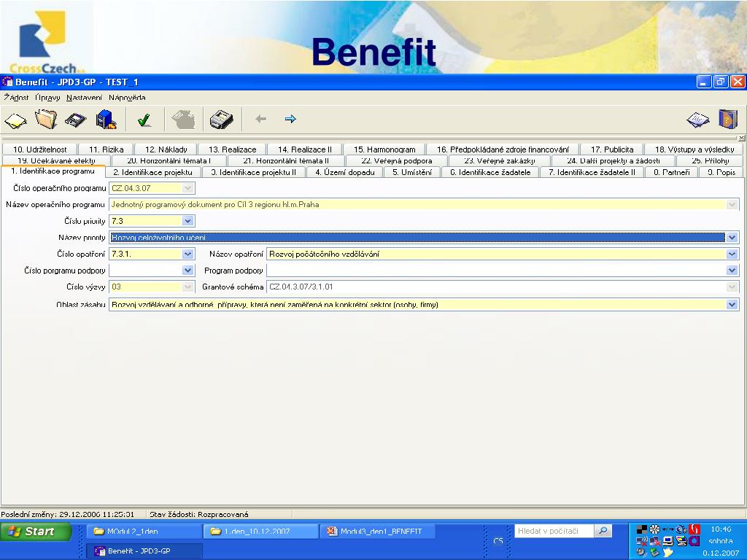The image size is (747, 560).
Task: Open the 25. Přílohy tab
Action: tap(710, 161)
